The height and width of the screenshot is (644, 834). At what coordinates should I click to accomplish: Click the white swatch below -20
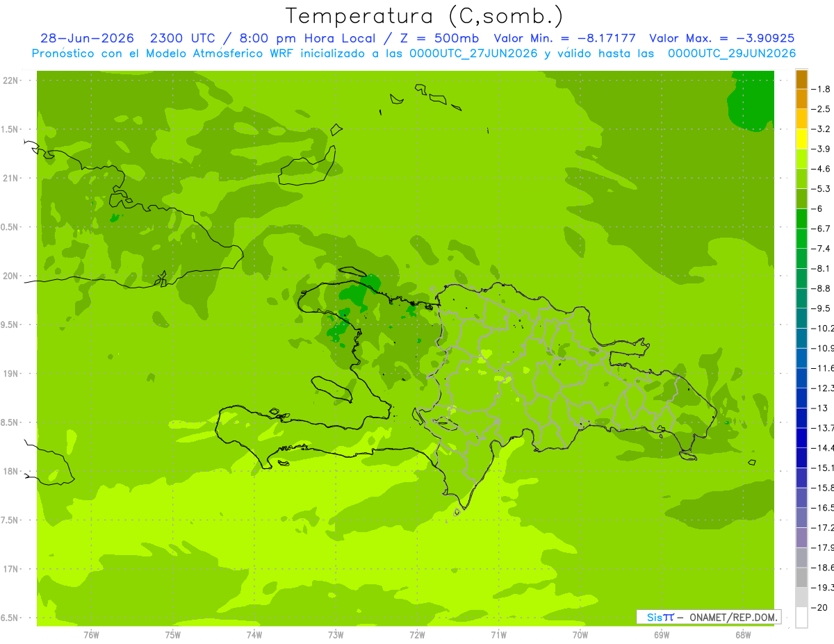[x=801, y=618]
